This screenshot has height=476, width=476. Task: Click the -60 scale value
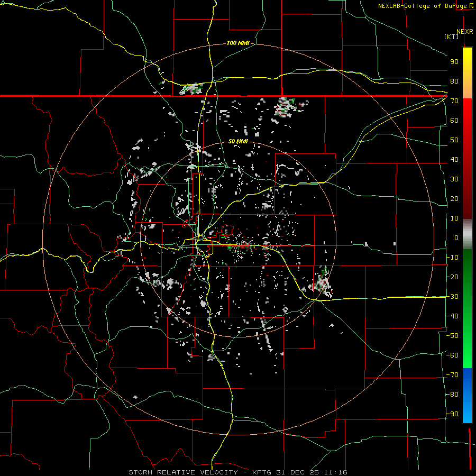coord(452,355)
